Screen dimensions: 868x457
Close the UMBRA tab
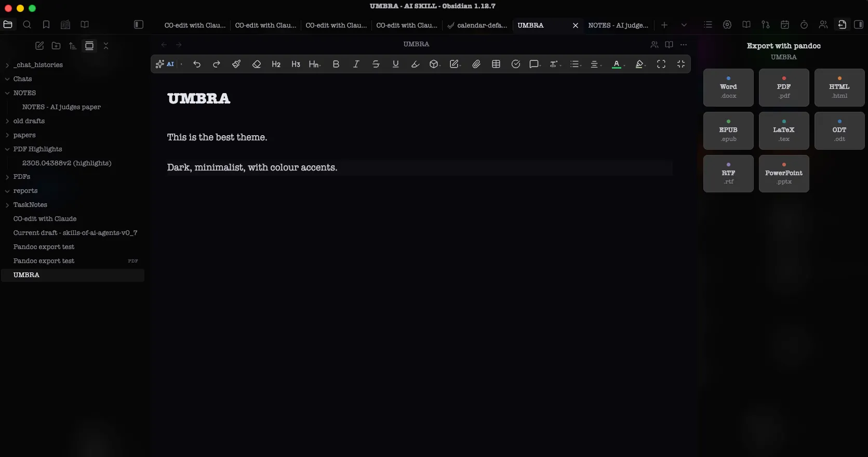tap(576, 25)
